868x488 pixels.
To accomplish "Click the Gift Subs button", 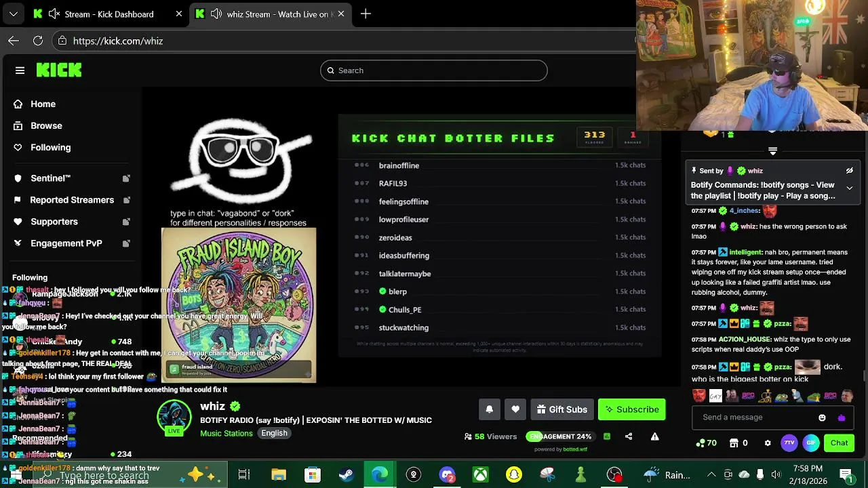I will [561, 409].
